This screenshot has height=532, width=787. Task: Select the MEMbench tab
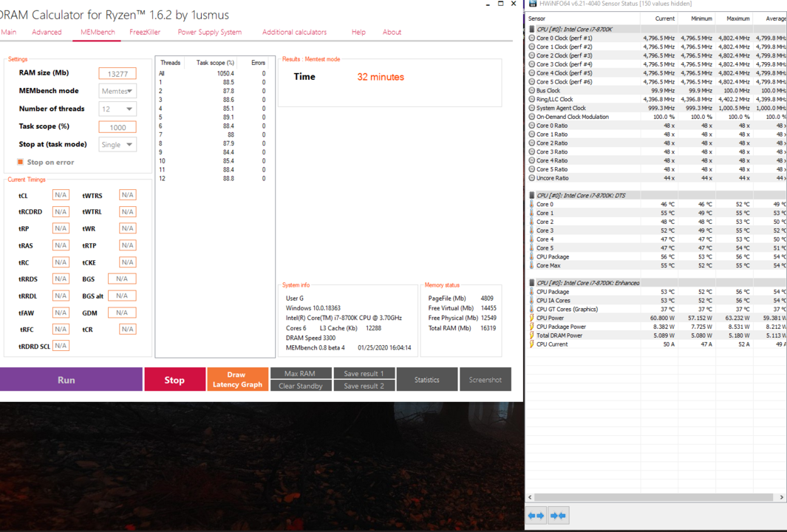click(x=98, y=32)
